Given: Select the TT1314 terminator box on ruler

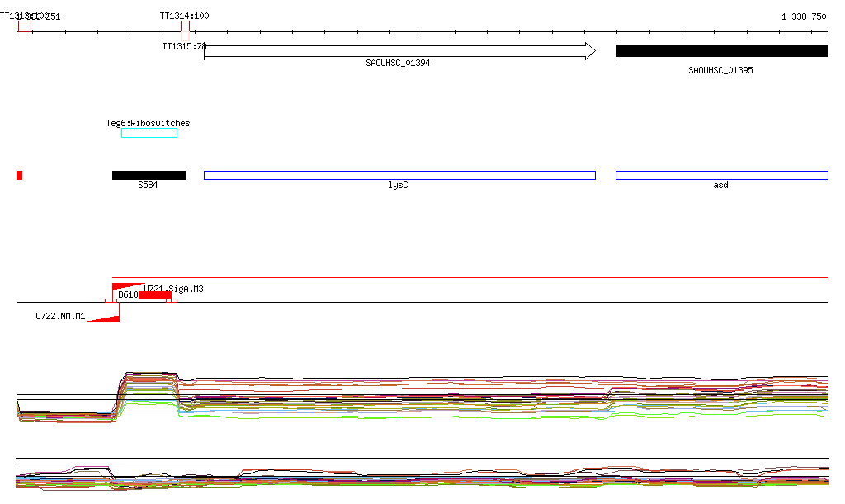Looking at the screenshot, I should tap(186, 26).
